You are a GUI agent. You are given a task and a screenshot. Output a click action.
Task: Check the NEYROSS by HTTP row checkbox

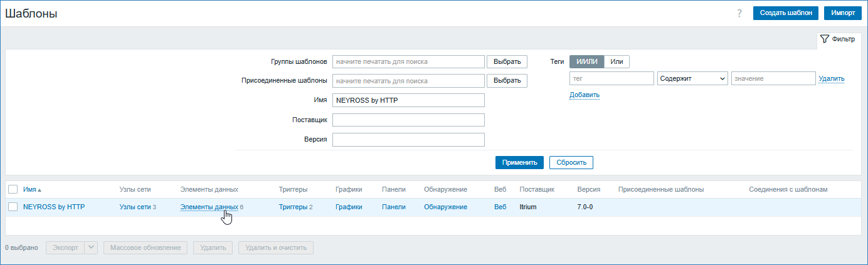(13, 207)
